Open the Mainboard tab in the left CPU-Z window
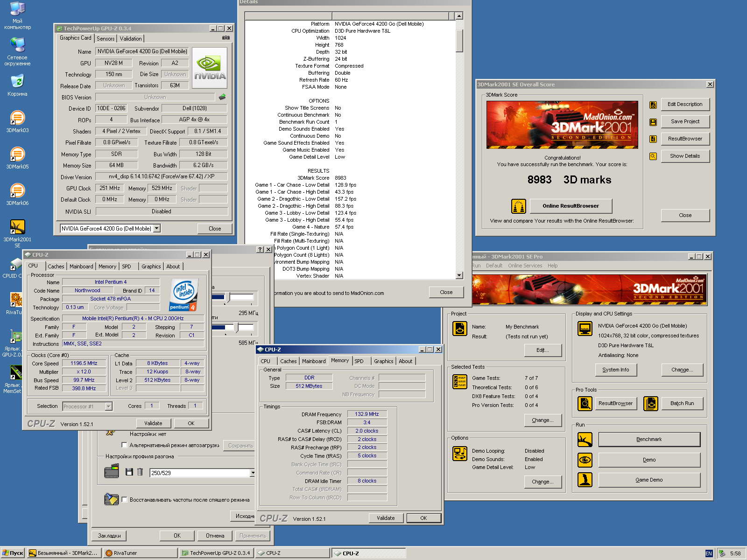 point(81,266)
